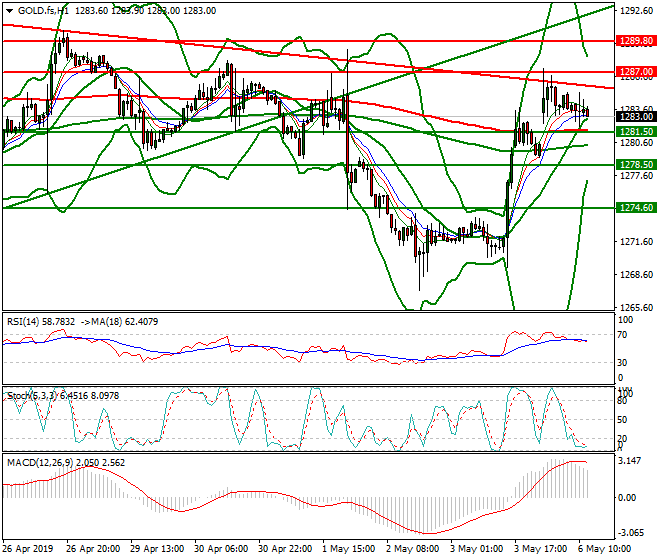
Task: Click the 1281.50 green support label
Action: click(x=636, y=132)
